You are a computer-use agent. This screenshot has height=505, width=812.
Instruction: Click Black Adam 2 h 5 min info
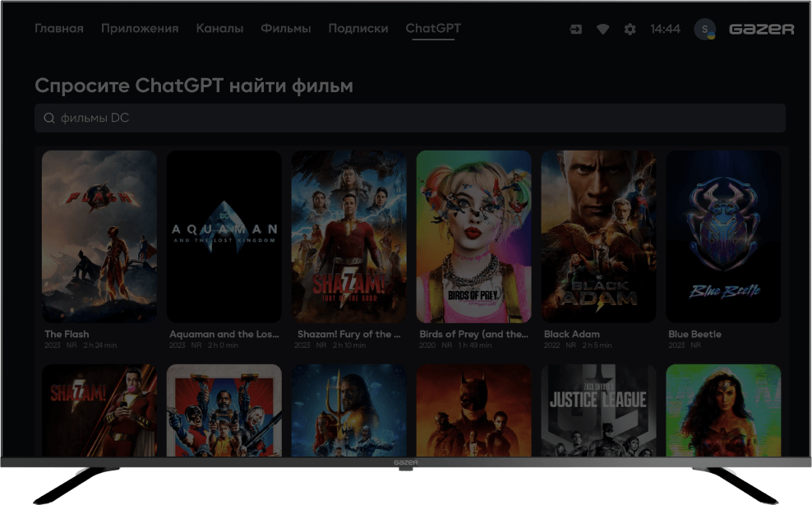pyautogui.click(x=597, y=345)
